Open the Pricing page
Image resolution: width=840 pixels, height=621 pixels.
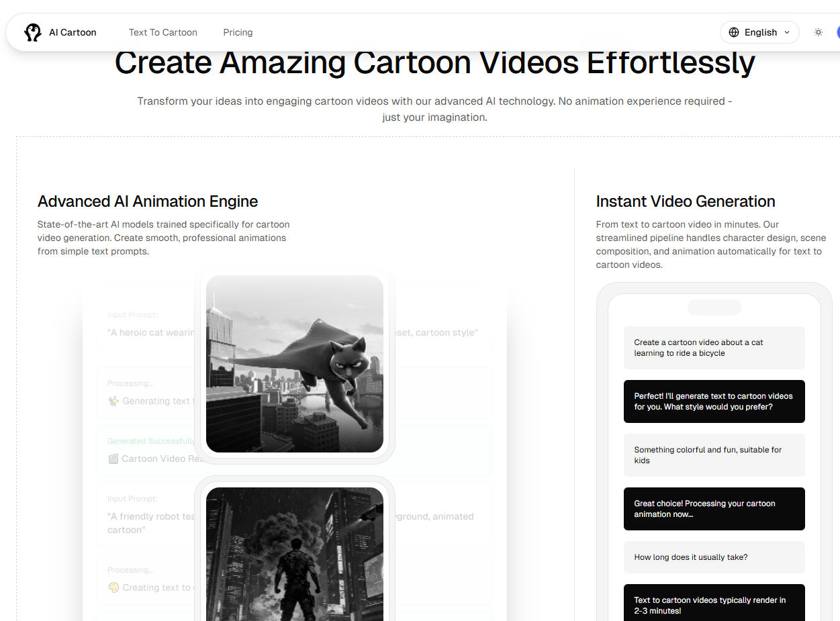(238, 32)
